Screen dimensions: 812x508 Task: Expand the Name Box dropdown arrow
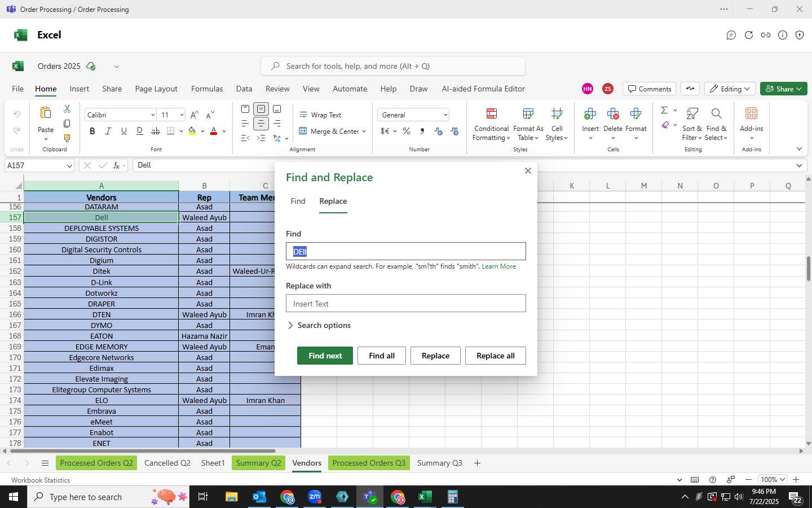(x=69, y=166)
